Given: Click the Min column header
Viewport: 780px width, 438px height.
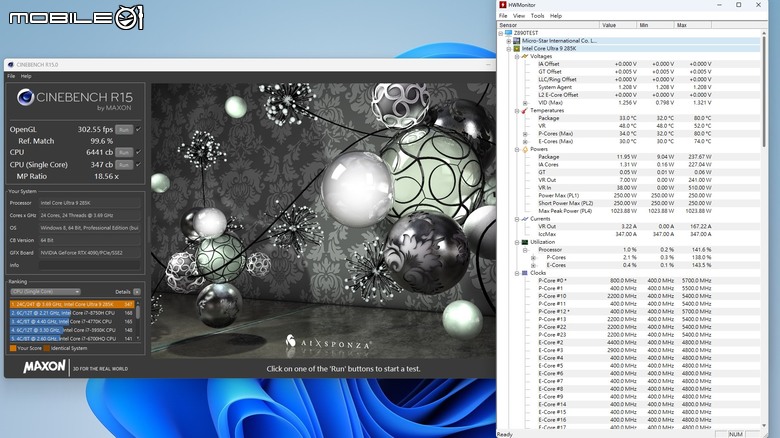Looking at the screenshot, I should [656, 25].
